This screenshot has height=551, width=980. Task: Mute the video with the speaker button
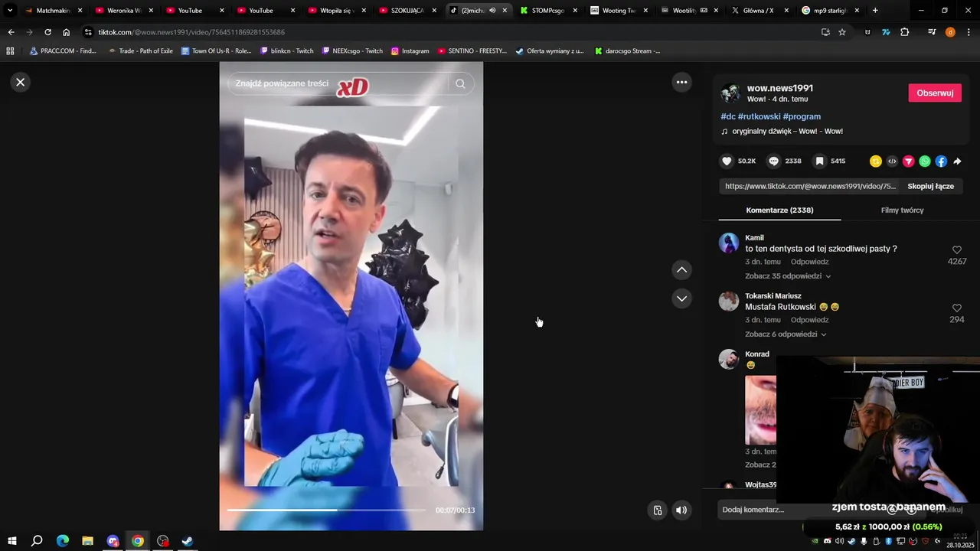click(681, 510)
